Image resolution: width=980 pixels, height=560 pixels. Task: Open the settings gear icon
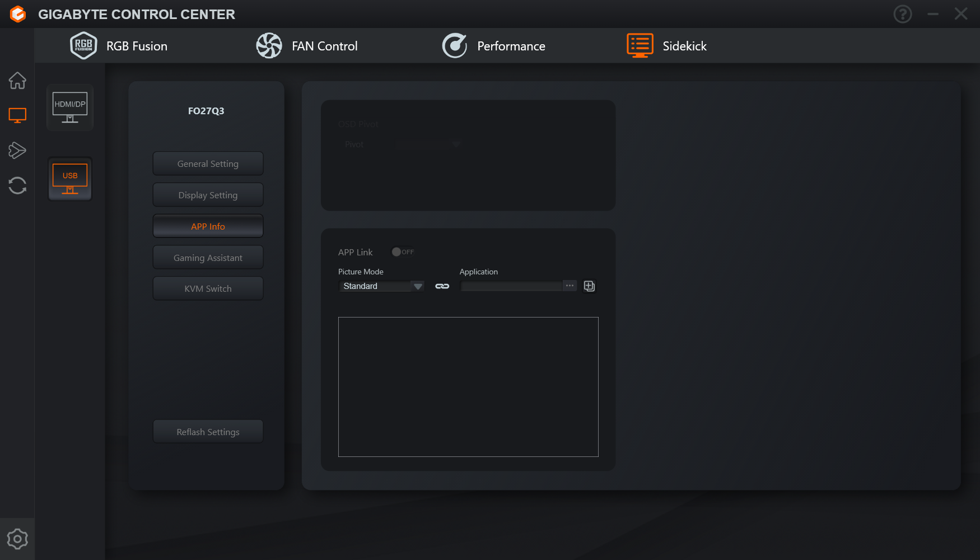(17, 539)
